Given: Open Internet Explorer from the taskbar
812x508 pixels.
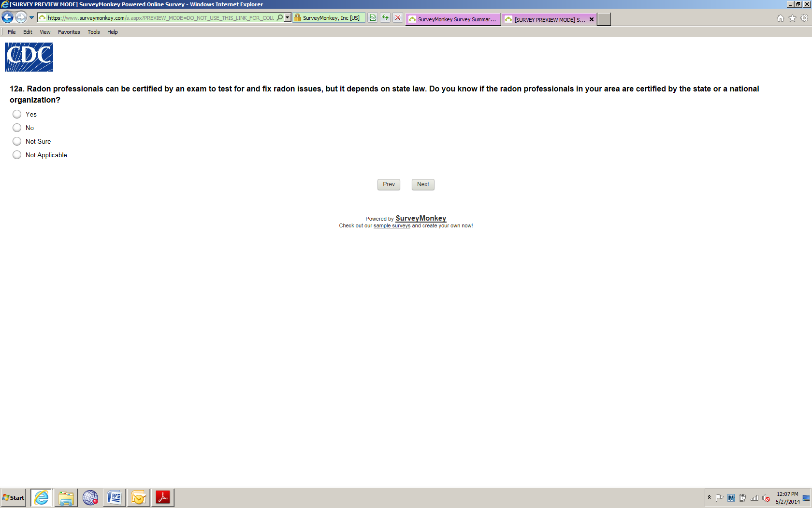Looking at the screenshot, I should pos(42,497).
